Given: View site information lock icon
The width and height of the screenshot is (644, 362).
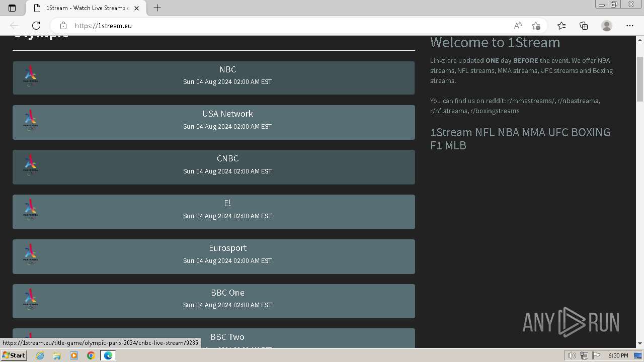Looking at the screenshot, I should pos(63,26).
